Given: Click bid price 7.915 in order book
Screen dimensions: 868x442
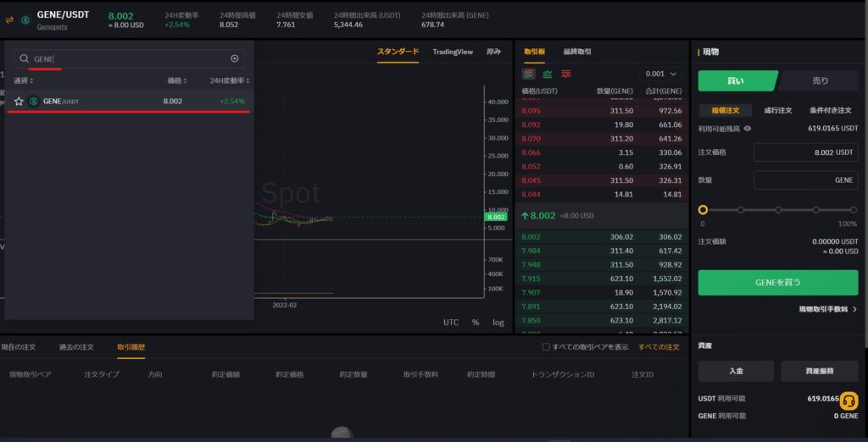Looking at the screenshot, I should pyautogui.click(x=531, y=279).
